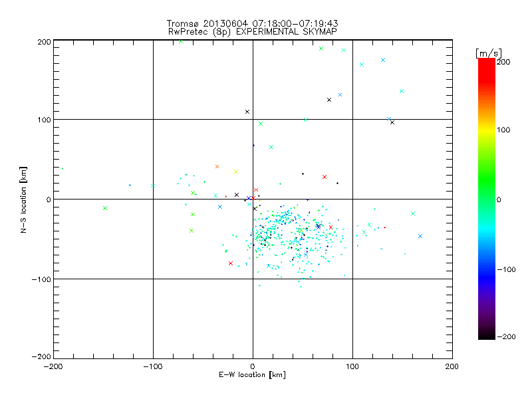Image resolution: width=532 pixels, height=399 pixels.
Task: Click the "100" label beside the colorbar
Action: coord(503,130)
